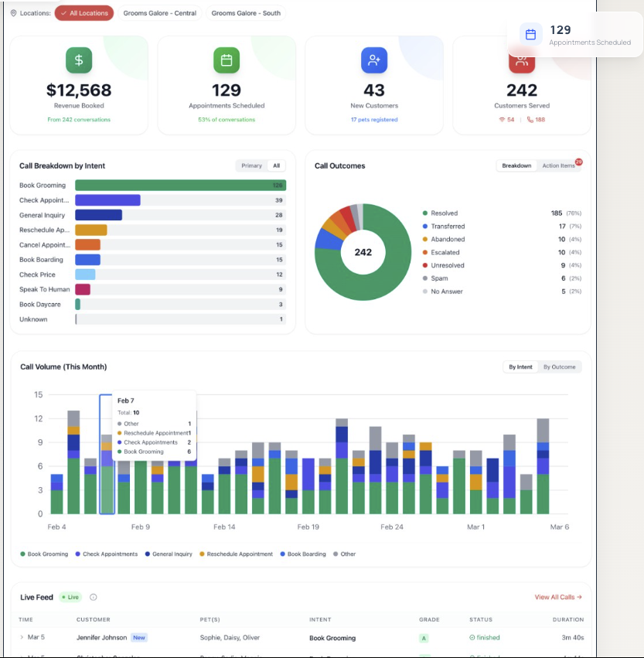Viewport: 644px width, 658px height.
Task: Click the 17 pets registered link
Action: click(x=374, y=120)
